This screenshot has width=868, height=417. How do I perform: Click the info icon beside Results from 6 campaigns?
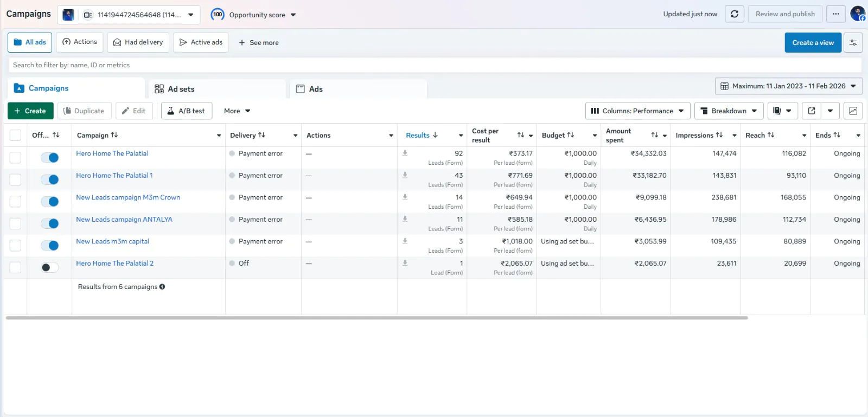(162, 287)
